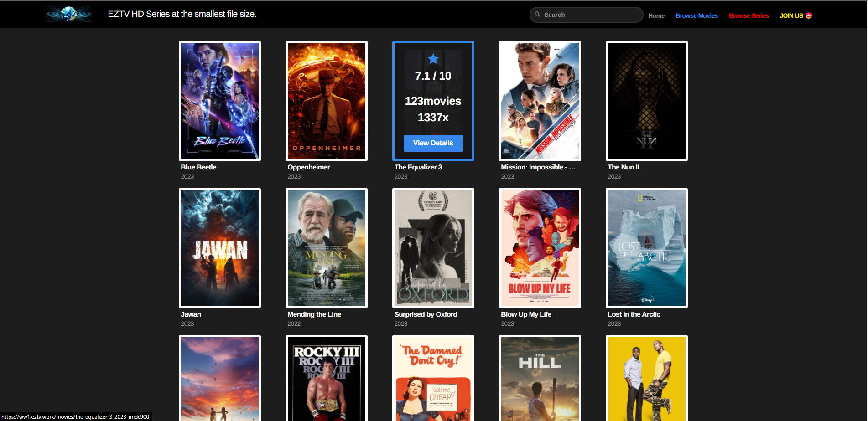The height and width of the screenshot is (421, 868).
Task: Open the Blue Beetle poster
Action: [220, 101]
